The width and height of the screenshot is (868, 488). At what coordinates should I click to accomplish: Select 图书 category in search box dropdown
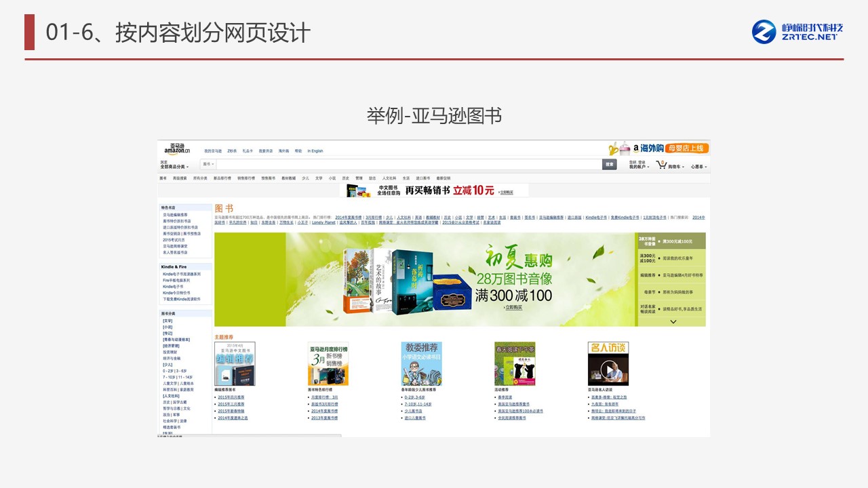pos(208,165)
